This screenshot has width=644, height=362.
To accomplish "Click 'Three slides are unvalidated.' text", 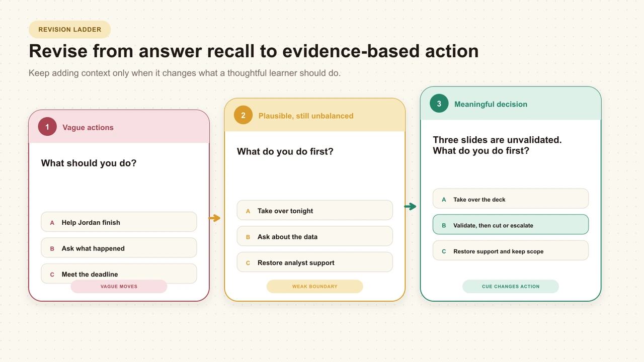I will (x=497, y=140).
